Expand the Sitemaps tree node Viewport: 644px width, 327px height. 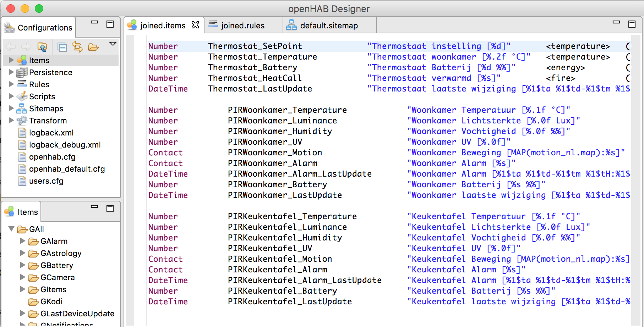[11, 109]
